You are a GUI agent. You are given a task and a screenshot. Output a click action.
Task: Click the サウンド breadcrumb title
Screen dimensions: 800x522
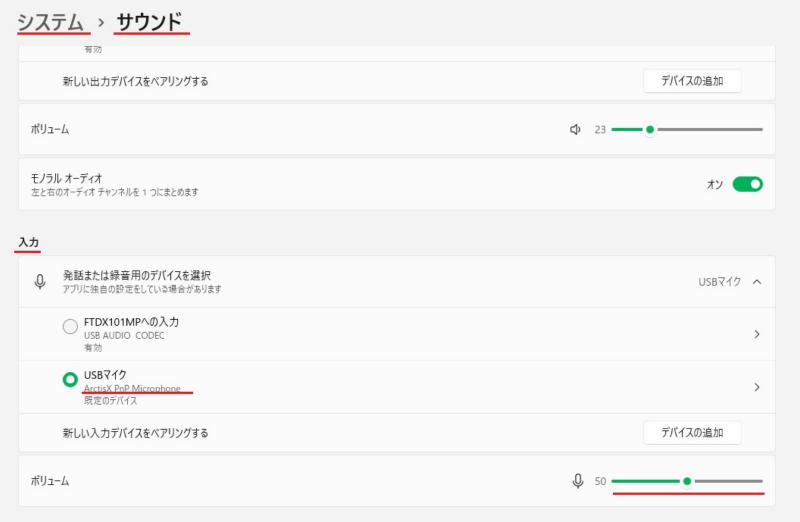(x=151, y=20)
